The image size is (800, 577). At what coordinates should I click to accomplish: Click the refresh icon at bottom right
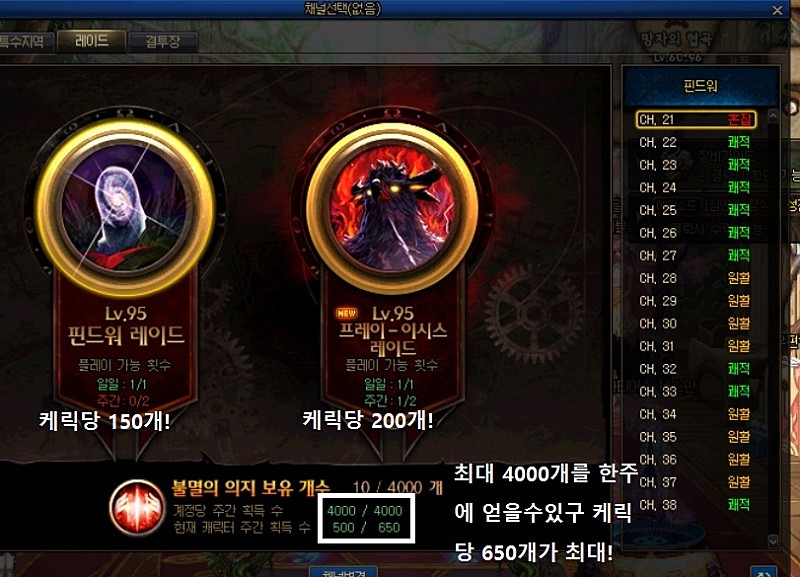[x=764, y=572]
